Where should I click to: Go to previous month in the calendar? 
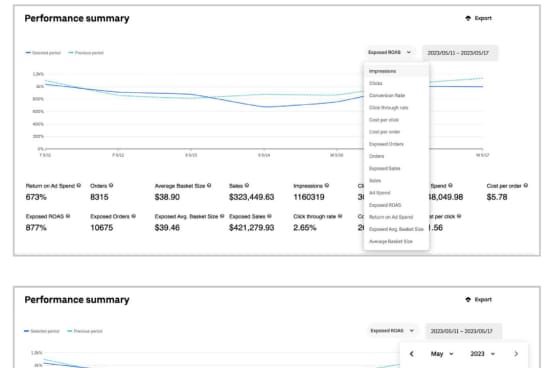[412, 354]
